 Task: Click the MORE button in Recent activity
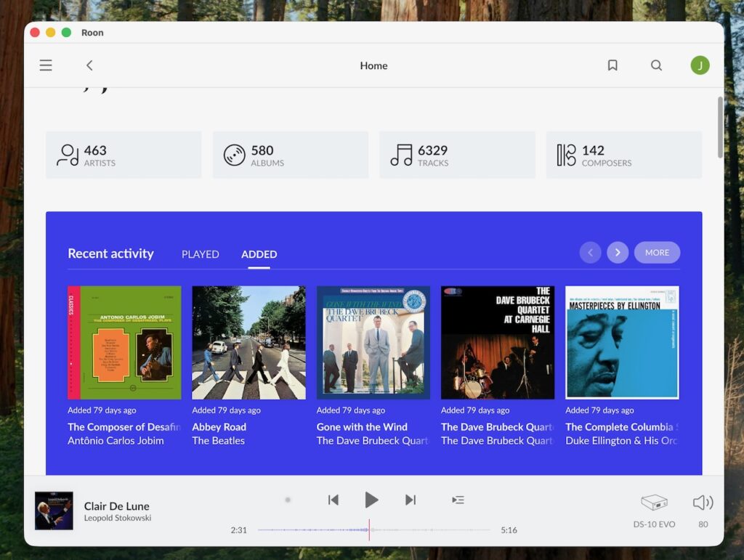tap(657, 252)
